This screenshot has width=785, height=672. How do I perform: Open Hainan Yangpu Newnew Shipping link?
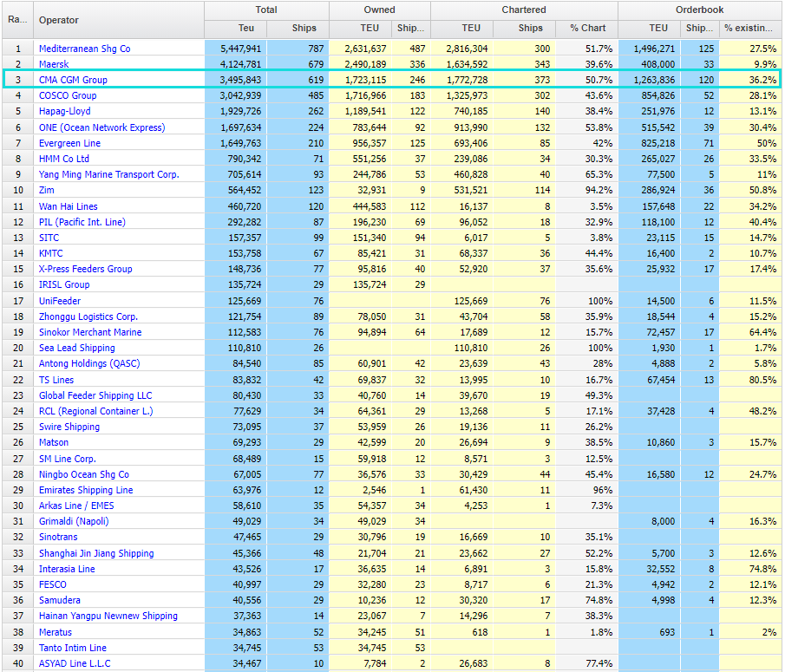pyautogui.click(x=108, y=616)
